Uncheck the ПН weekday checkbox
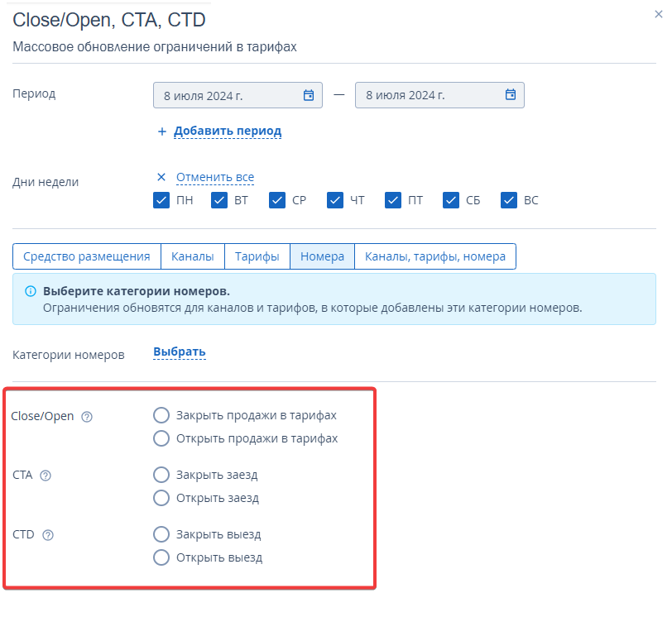672x636 pixels. tap(161, 200)
